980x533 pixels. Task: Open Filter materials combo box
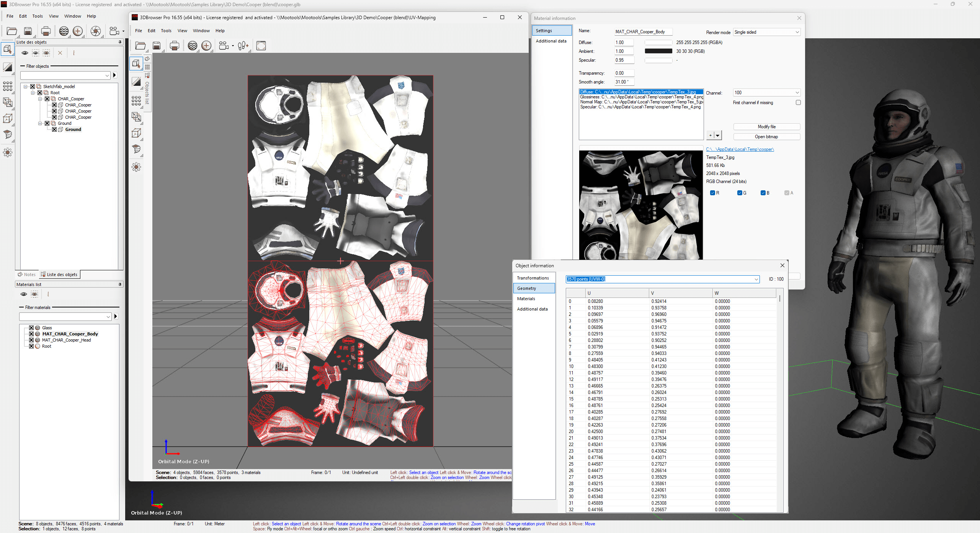(65, 317)
